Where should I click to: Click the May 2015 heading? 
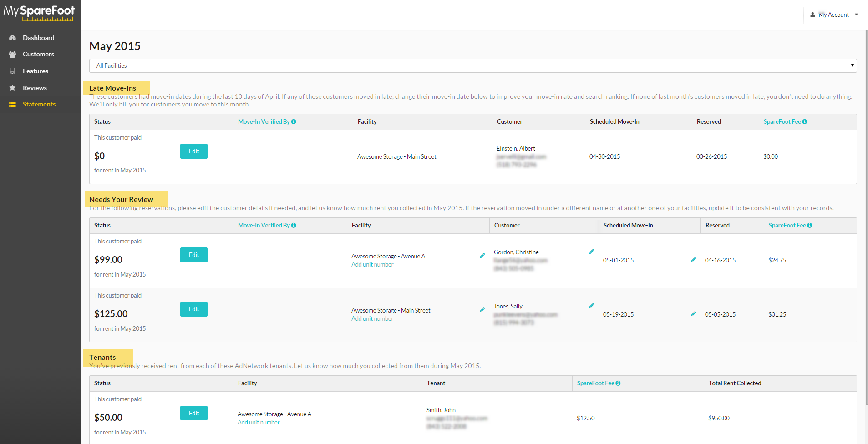(x=115, y=46)
